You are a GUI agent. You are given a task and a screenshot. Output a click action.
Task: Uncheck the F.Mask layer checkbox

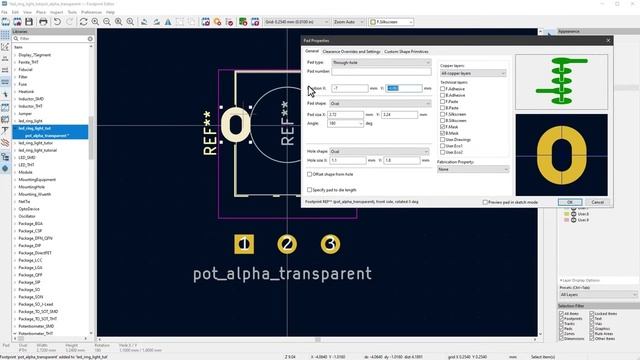(x=442, y=127)
